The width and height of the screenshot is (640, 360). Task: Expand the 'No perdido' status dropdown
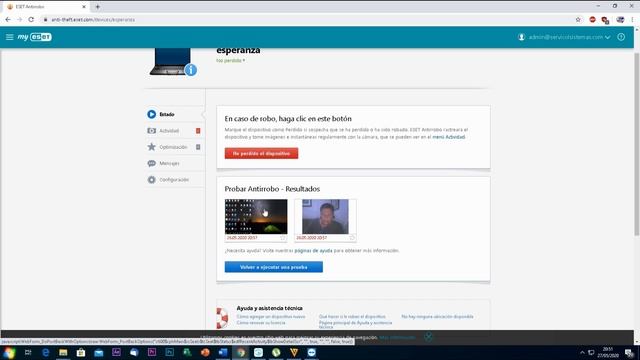coord(231,60)
